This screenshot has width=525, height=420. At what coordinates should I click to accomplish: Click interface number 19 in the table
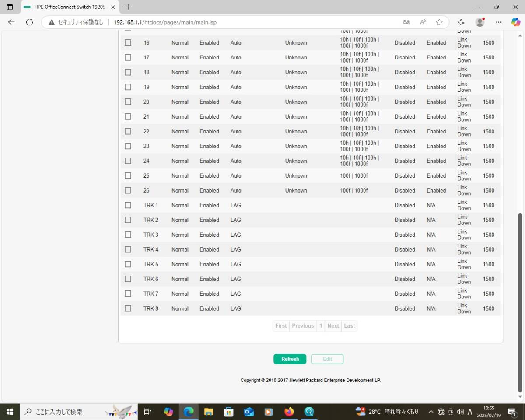pos(146,87)
